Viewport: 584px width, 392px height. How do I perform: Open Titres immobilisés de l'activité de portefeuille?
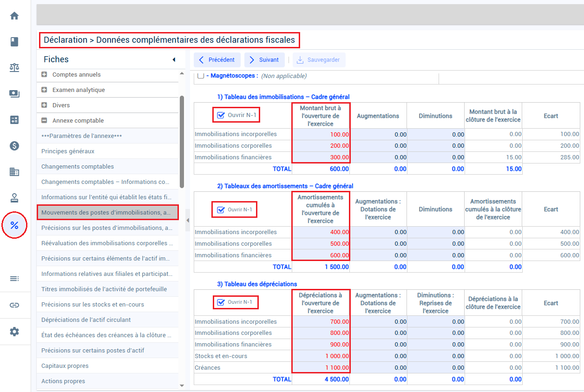[x=107, y=289]
